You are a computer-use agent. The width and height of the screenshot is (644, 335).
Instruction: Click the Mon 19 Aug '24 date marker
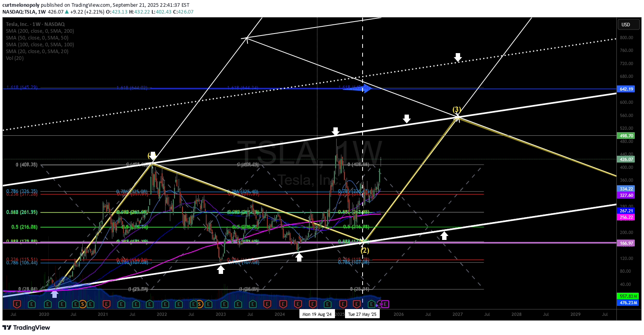(x=317, y=314)
